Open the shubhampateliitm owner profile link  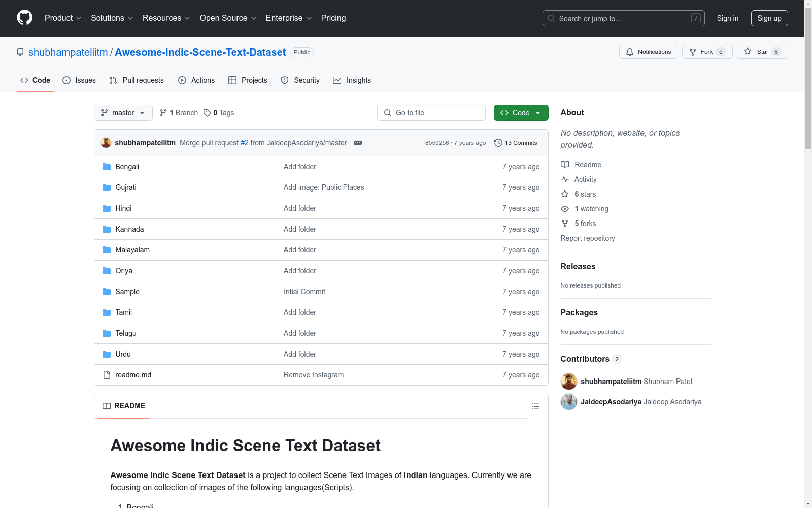click(x=68, y=52)
